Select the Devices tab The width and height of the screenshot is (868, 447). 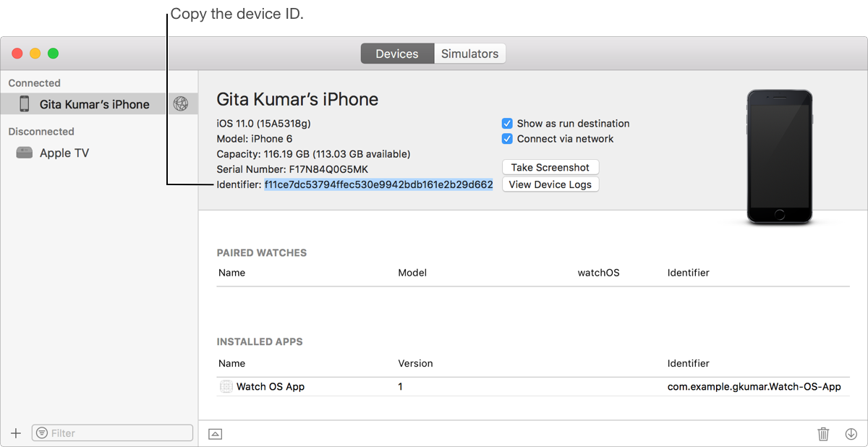tap(397, 54)
